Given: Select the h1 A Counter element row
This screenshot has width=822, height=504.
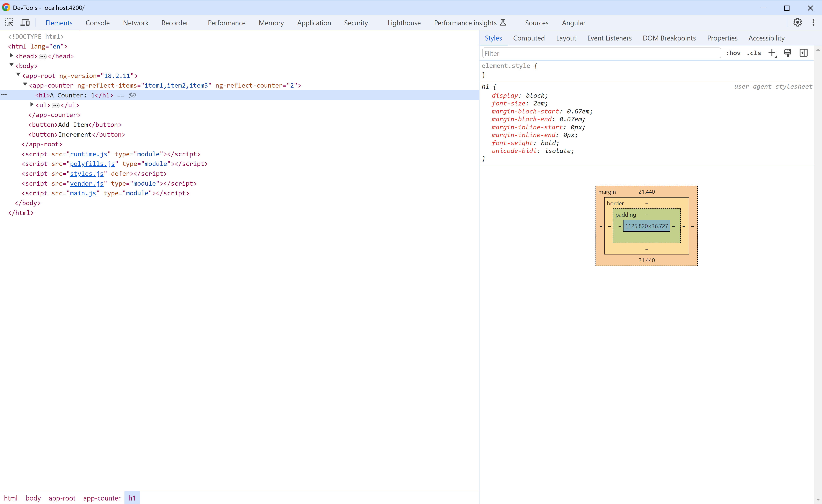Looking at the screenshot, I should [x=239, y=95].
